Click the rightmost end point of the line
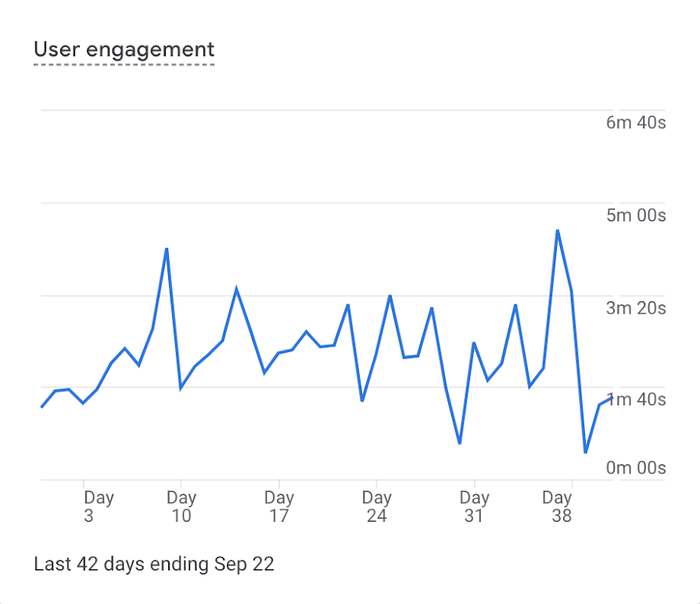Image resolution: width=700 pixels, height=604 pixels. coord(612,397)
